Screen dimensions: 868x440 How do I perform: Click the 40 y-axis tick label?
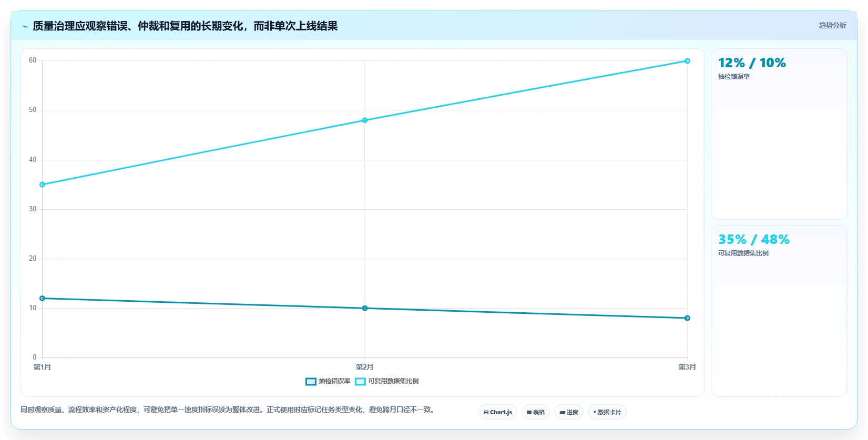coord(33,160)
